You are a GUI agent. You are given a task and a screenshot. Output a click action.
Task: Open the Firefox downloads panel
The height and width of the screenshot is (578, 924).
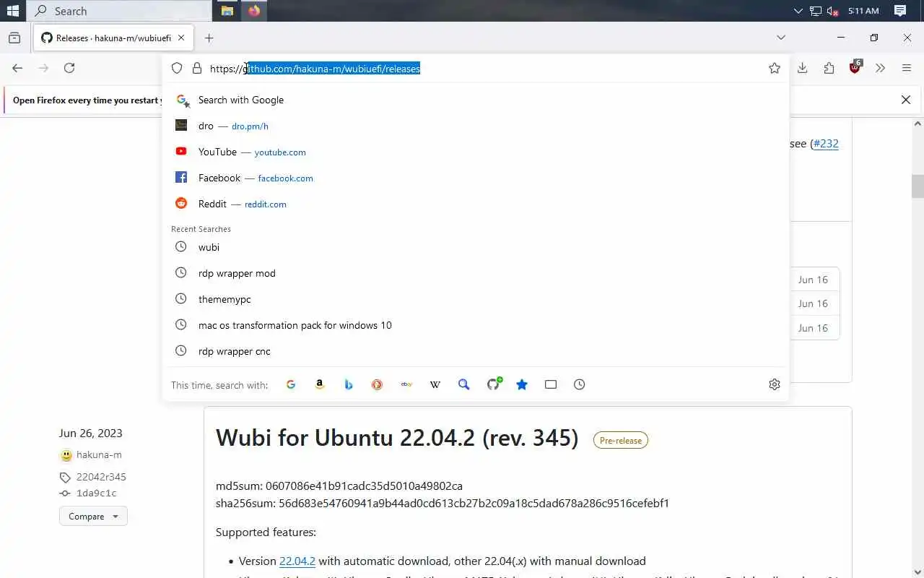[802, 68]
